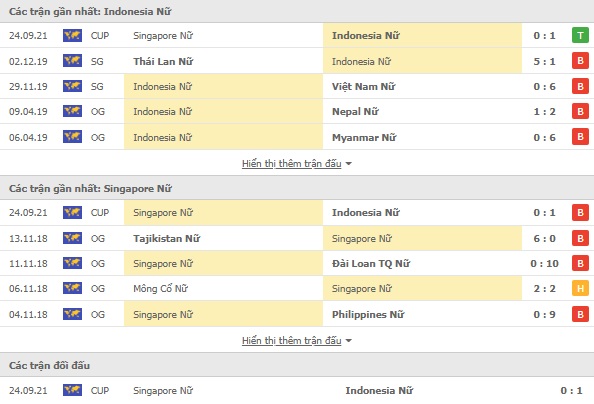Click the 0 : 10 score
The height and width of the screenshot is (404, 594).
point(544,263)
